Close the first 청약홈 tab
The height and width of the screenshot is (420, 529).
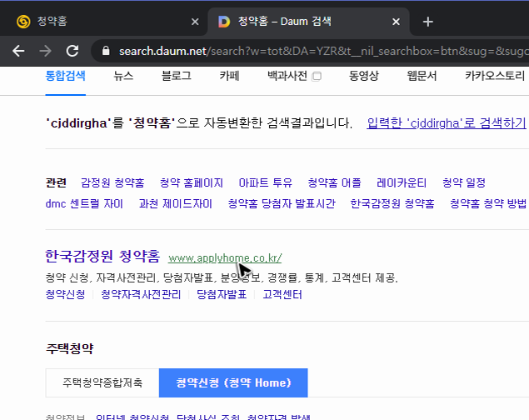tap(195, 22)
